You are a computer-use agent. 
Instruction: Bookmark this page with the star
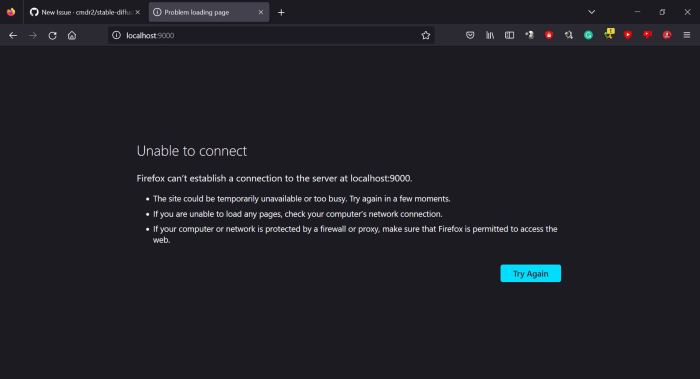point(425,35)
